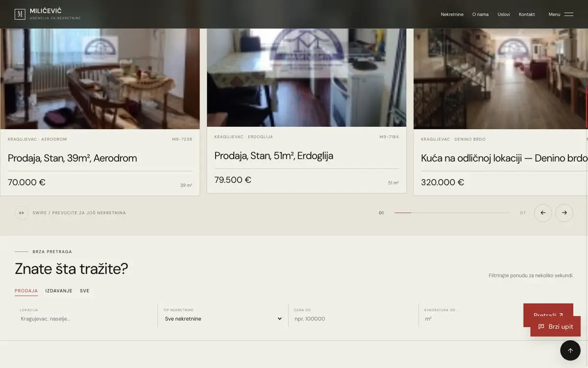The height and width of the screenshot is (368, 588).
Task: Open the O nama page
Action: coord(480,14)
